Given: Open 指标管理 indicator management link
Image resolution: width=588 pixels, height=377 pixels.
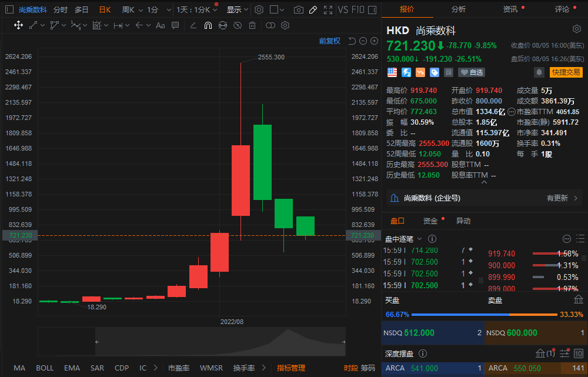Looking at the screenshot, I should (x=291, y=368).
